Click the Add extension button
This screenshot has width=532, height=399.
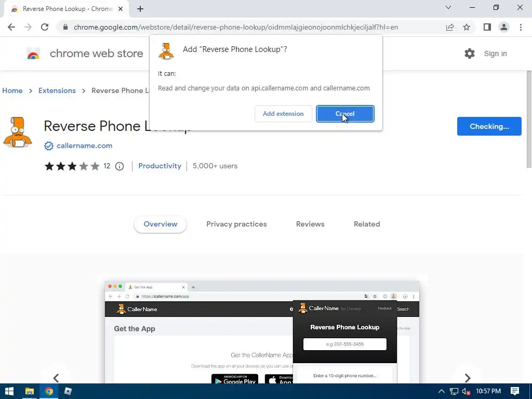283,114
